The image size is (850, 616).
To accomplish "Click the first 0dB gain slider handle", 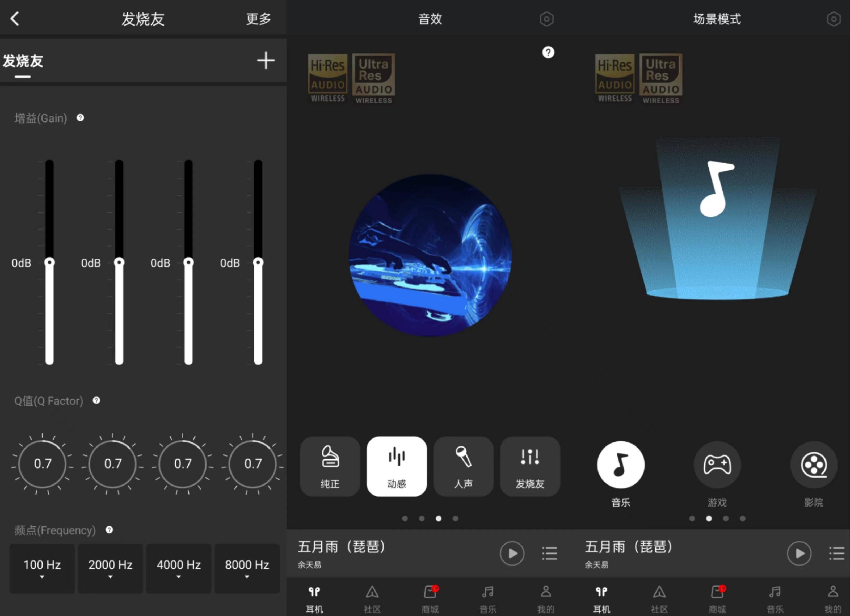I will (x=49, y=262).
